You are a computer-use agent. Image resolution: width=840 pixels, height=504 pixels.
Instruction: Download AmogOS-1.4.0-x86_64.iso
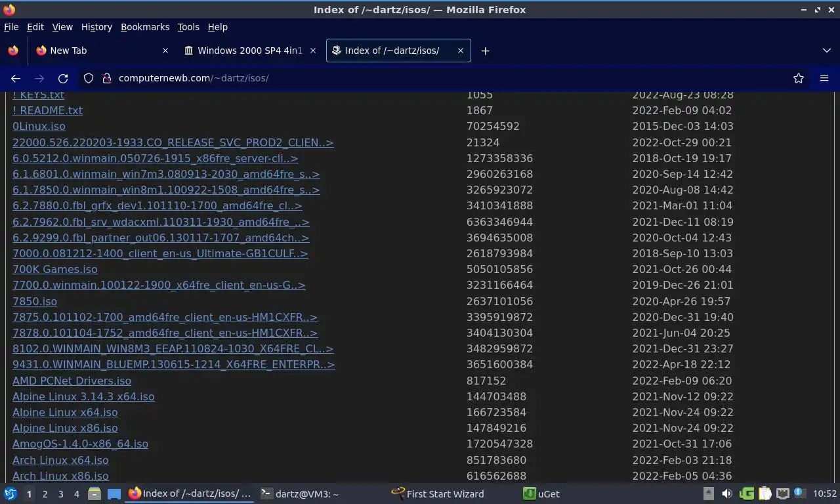(80, 444)
